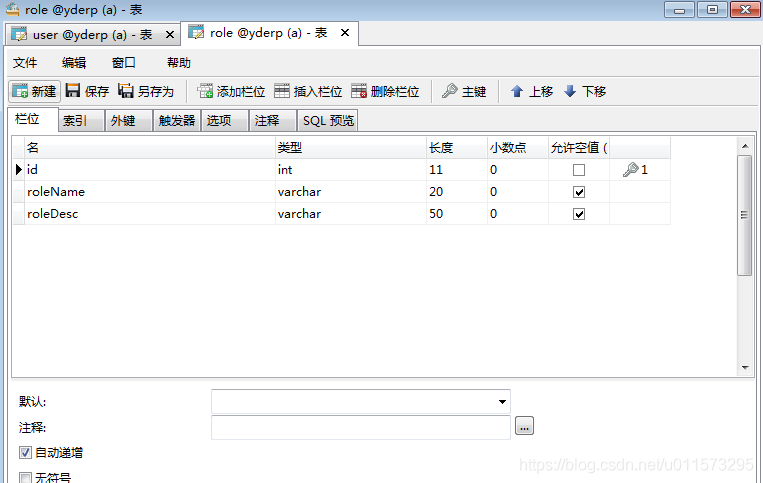Save the table with floppy icon
This screenshot has width=763, height=483.
(87, 91)
